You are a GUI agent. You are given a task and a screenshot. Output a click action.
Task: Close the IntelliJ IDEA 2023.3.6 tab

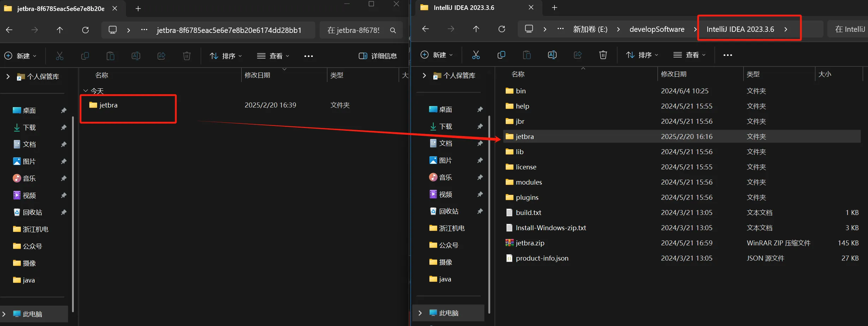(x=531, y=7)
